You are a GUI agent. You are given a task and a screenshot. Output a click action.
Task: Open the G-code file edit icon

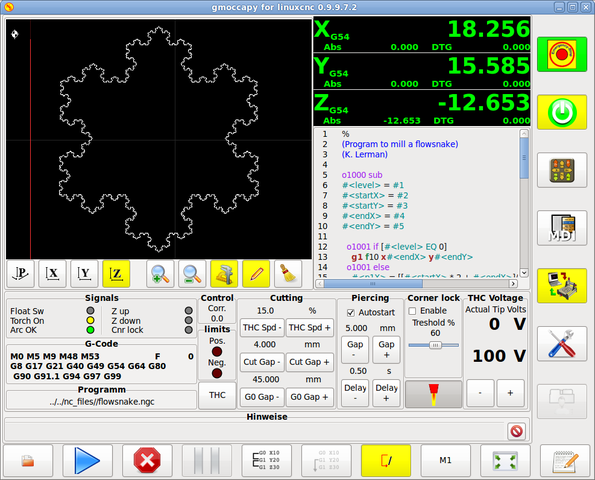pyautogui.click(x=565, y=461)
